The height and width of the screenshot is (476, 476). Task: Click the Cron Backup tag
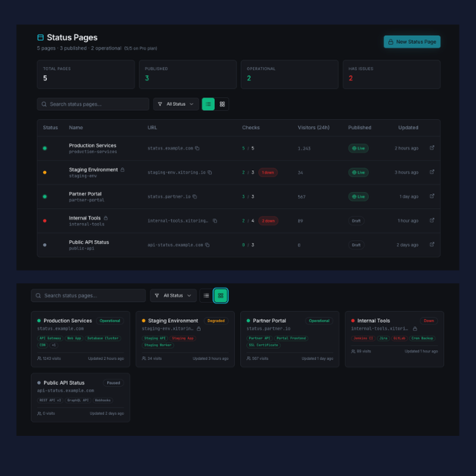click(x=422, y=338)
